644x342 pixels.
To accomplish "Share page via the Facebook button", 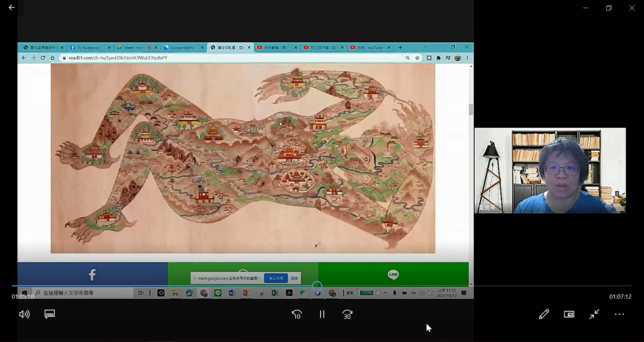I will [92, 274].
